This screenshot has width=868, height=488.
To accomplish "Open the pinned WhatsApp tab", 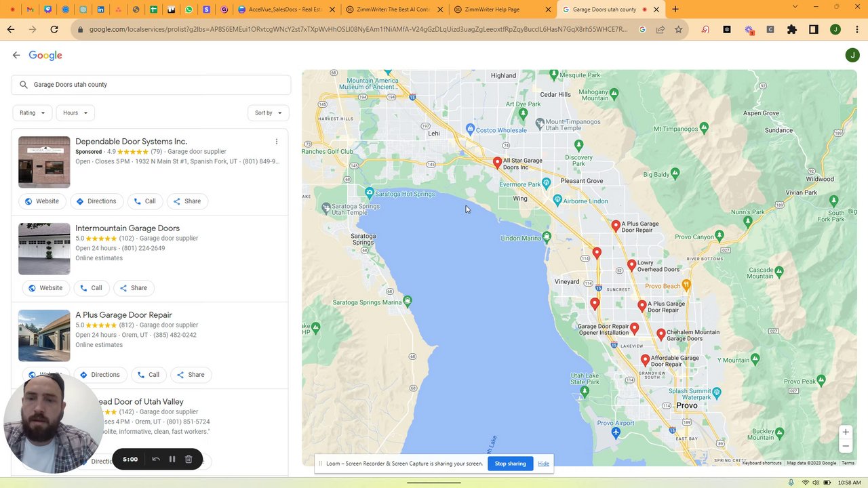I will pos(189,9).
